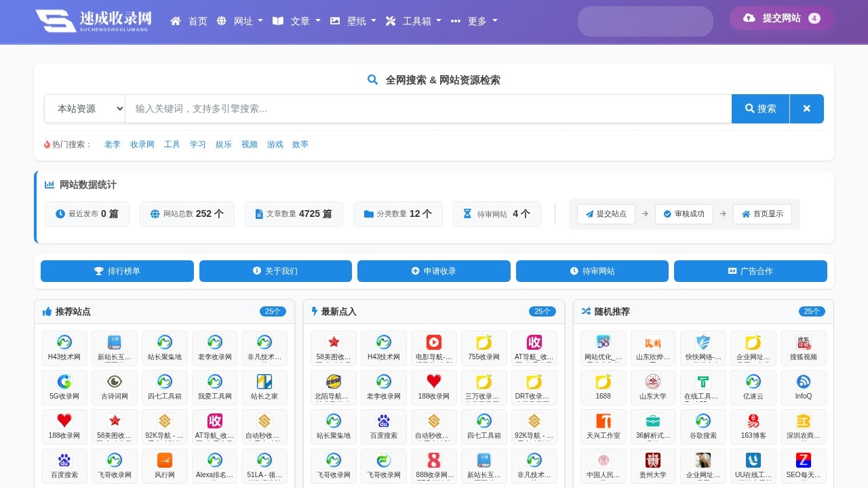Expand the 壁纸 dropdown menu
The height and width of the screenshot is (488, 868).
point(353,21)
